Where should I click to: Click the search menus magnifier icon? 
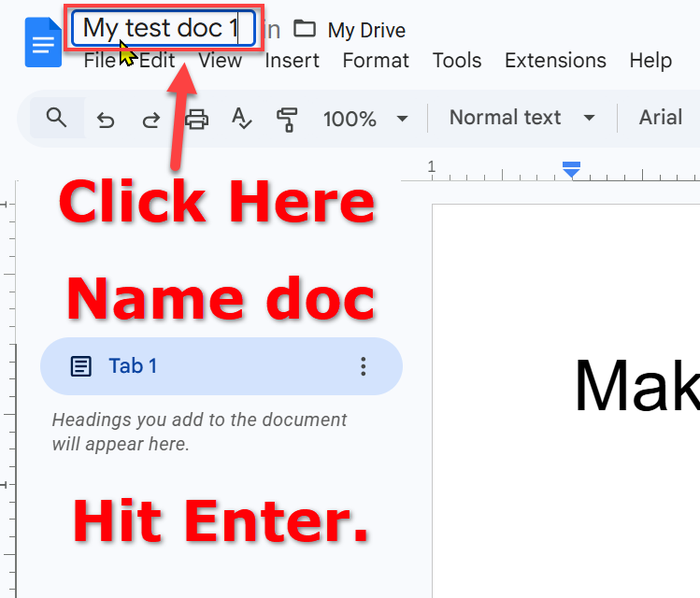click(56, 118)
